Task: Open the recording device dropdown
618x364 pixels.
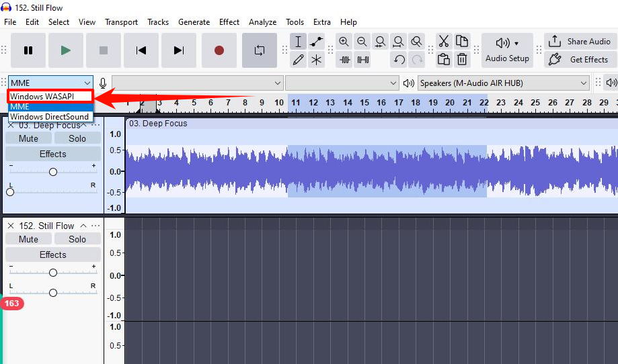Action: pyautogui.click(x=197, y=83)
